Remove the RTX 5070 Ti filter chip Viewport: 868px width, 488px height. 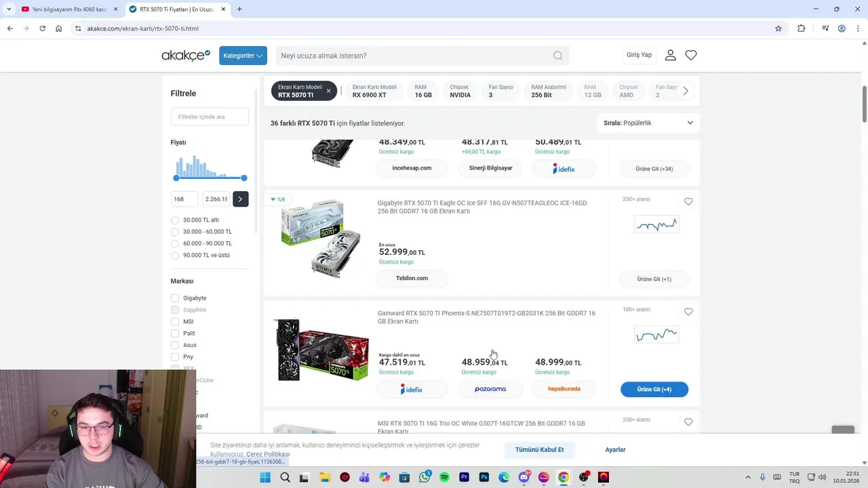point(328,91)
